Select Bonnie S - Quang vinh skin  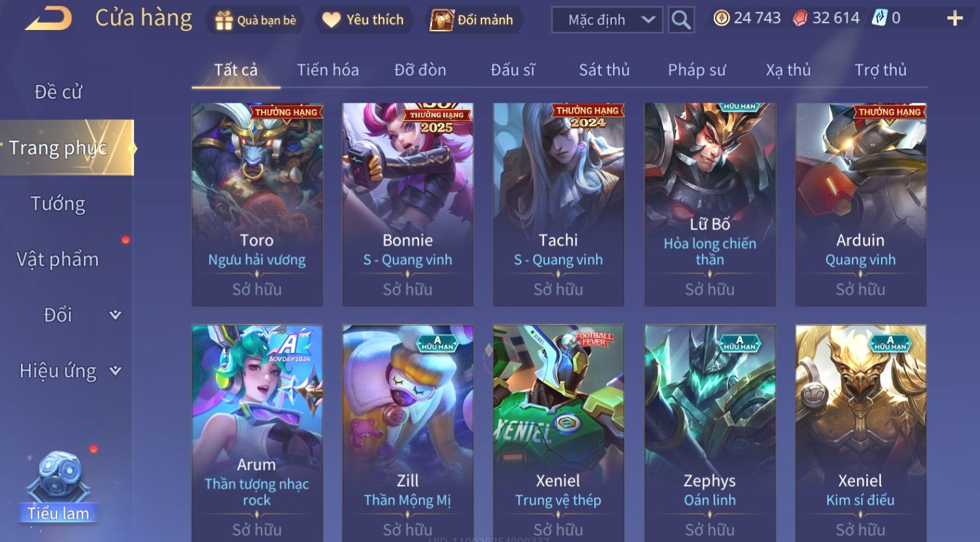pyautogui.click(x=407, y=204)
